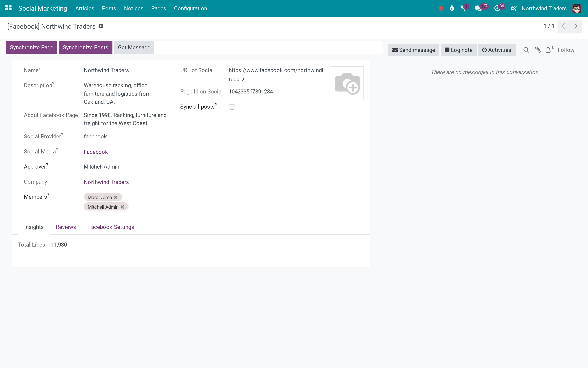Open the Activities button in chatter
This screenshot has height=368, width=588.
pos(497,50)
